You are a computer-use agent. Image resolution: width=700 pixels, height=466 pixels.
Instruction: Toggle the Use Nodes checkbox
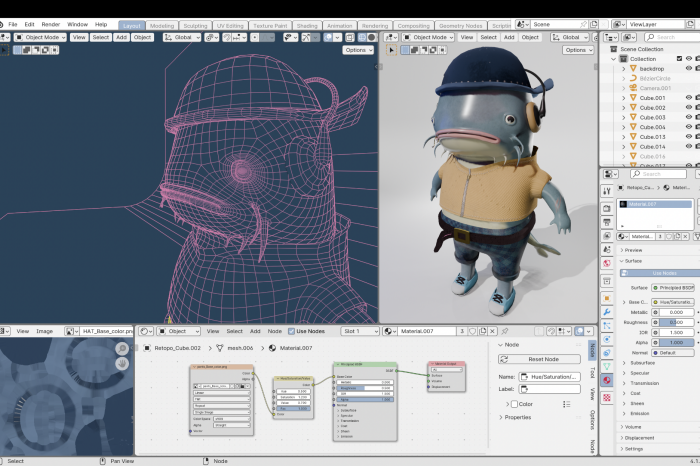click(291, 331)
